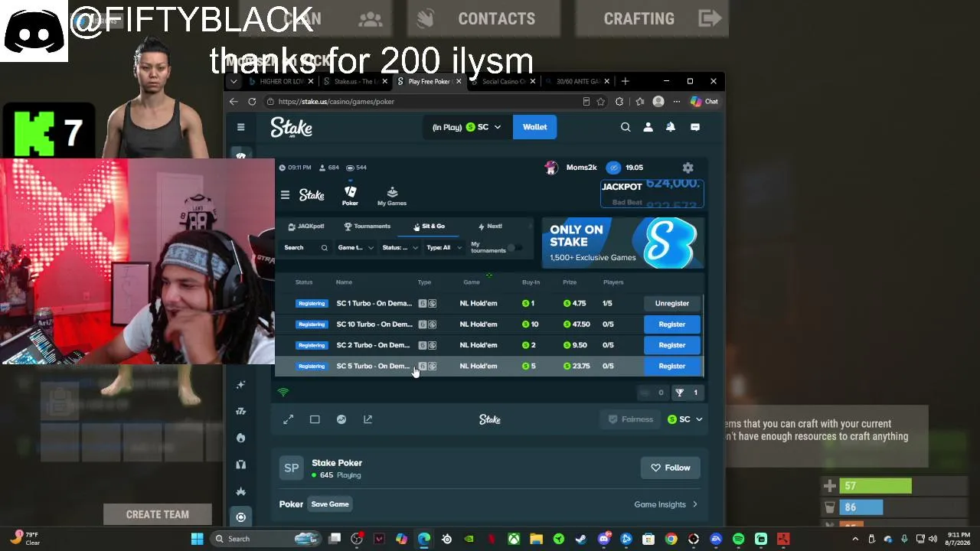Open the poker lobby hamburger menu
This screenshot has height=551, width=980.
[x=285, y=195]
